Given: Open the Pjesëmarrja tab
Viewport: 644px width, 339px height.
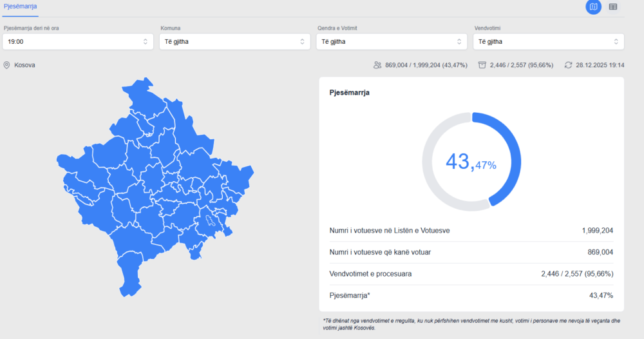Looking at the screenshot, I should coord(20,6).
